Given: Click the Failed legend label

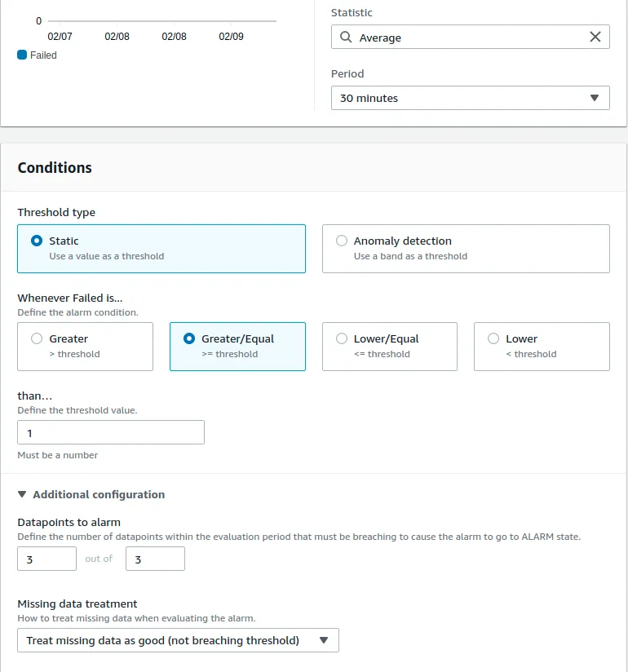Looking at the screenshot, I should (x=43, y=55).
